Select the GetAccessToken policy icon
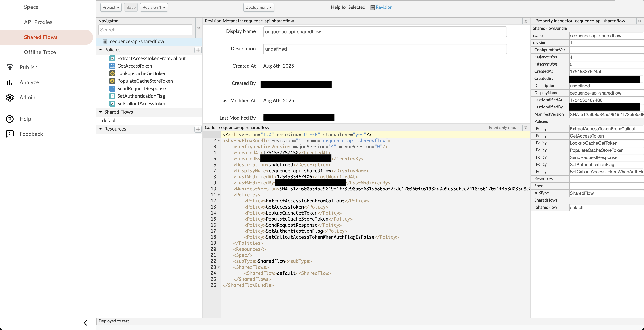 pos(112,66)
